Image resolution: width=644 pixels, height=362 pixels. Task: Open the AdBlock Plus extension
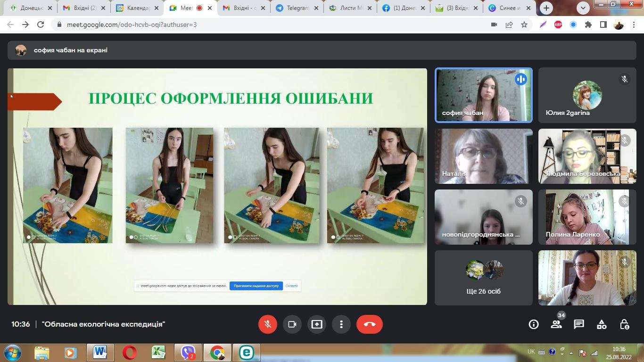coord(558,25)
